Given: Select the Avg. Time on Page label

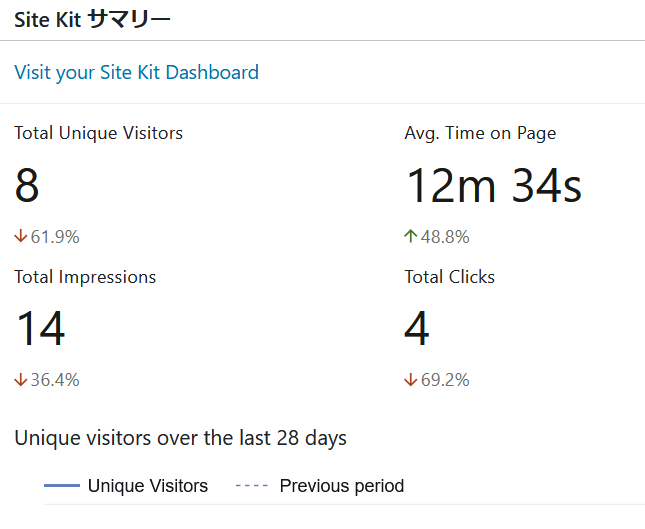Looking at the screenshot, I should click(x=480, y=133).
